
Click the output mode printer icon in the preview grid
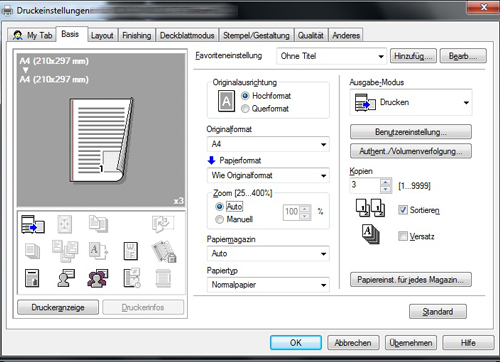pyautogui.click(x=33, y=224)
